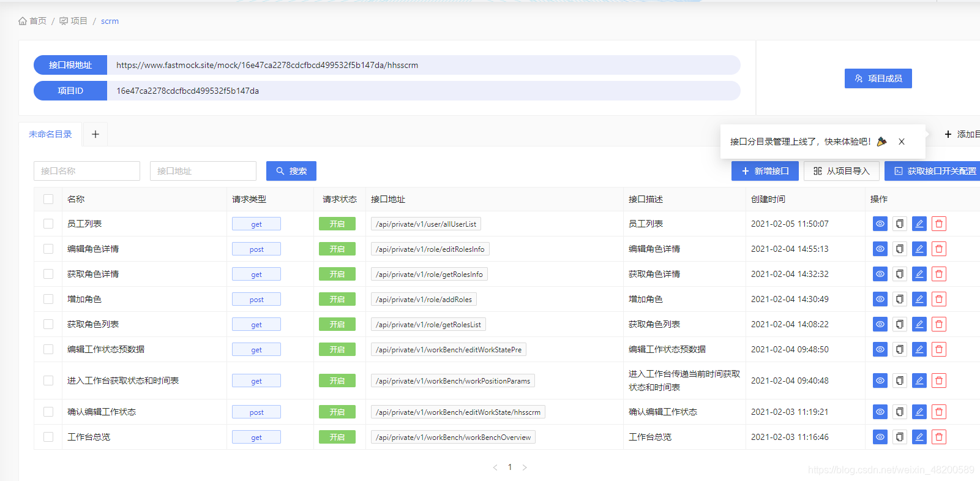Delete the 员工列表 interface
The image size is (980, 481).
pos(938,224)
